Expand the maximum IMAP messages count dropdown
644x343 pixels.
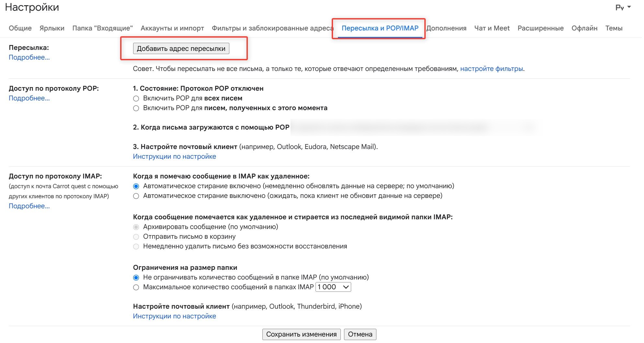tap(333, 287)
